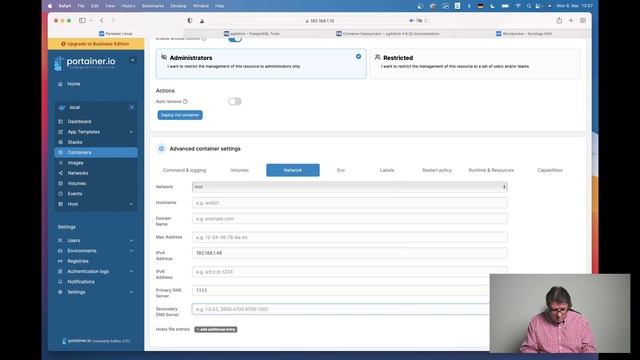Expand the Settings submenu chevron

coord(131,292)
